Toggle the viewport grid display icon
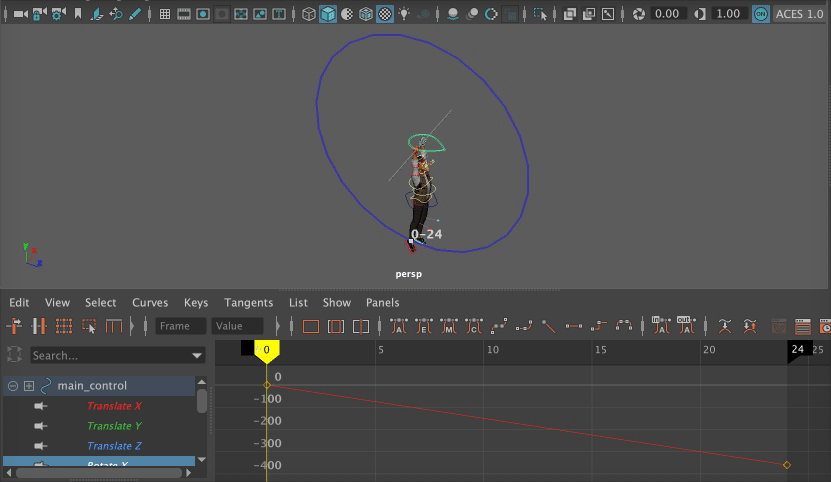Screen dimensions: 831x482 [x=165, y=14]
